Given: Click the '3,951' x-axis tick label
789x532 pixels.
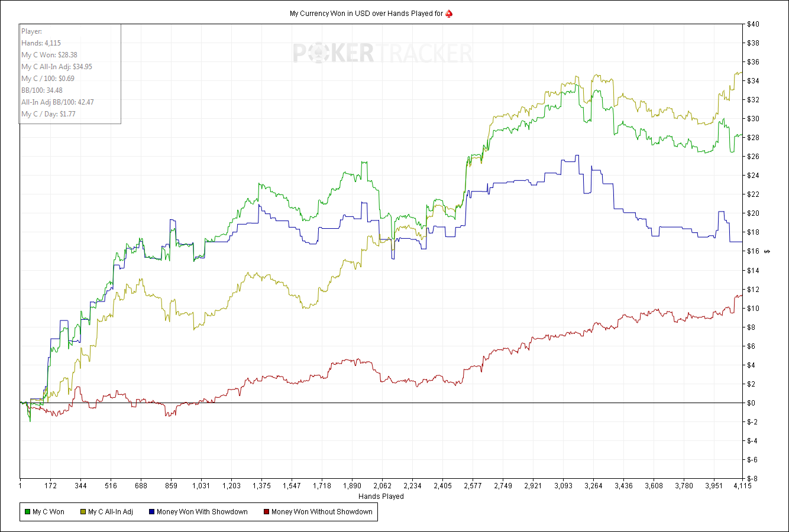Looking at the screenshot, I should pos(714,486).
